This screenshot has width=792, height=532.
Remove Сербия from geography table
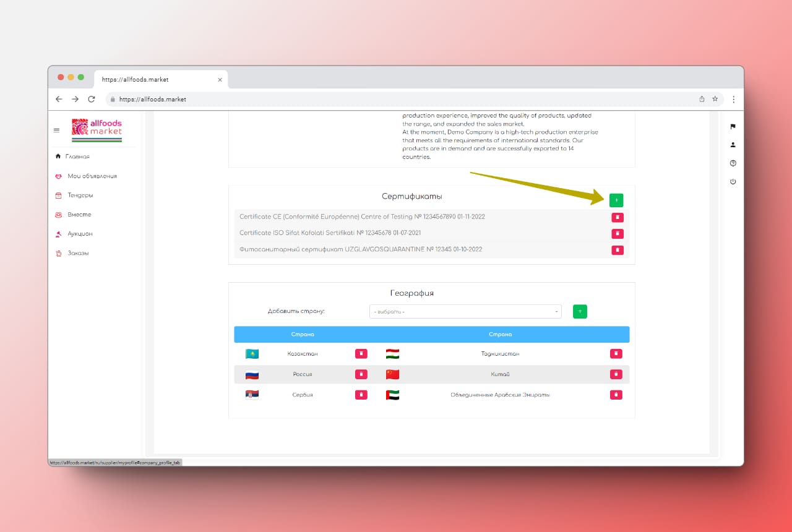click(x=361, y=395)
